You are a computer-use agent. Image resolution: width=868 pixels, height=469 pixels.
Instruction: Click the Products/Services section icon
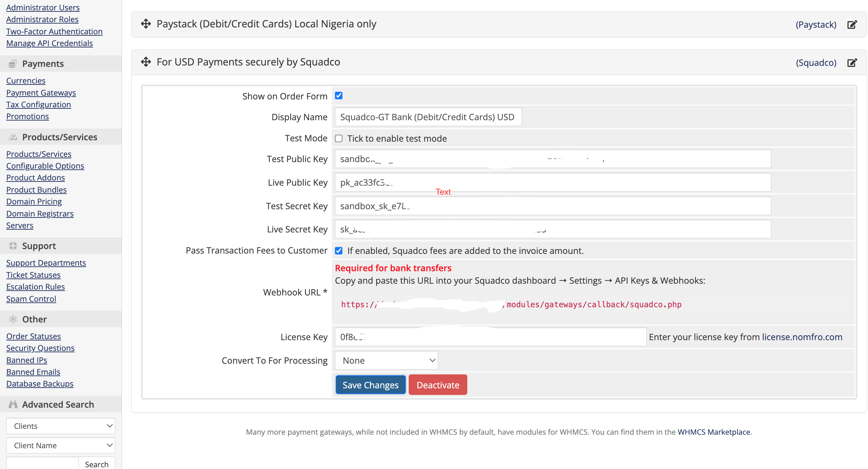13,137
